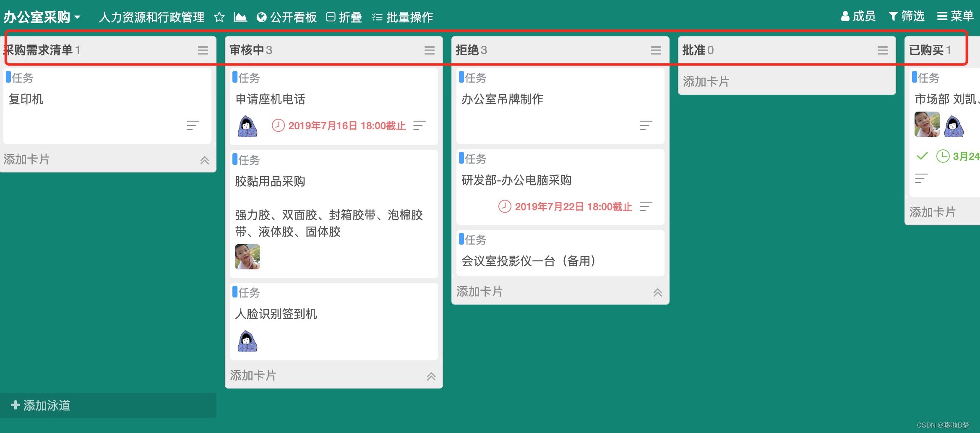The image size is (980, 433).
Task: Click 公开看板 globe visibility button
Action: (x=287, y=17)
